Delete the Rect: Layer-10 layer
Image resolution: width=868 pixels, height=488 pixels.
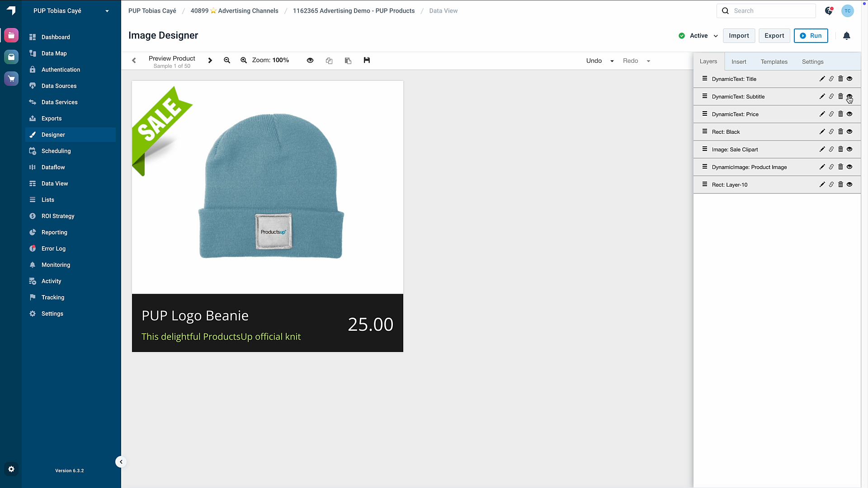[840, 184]
